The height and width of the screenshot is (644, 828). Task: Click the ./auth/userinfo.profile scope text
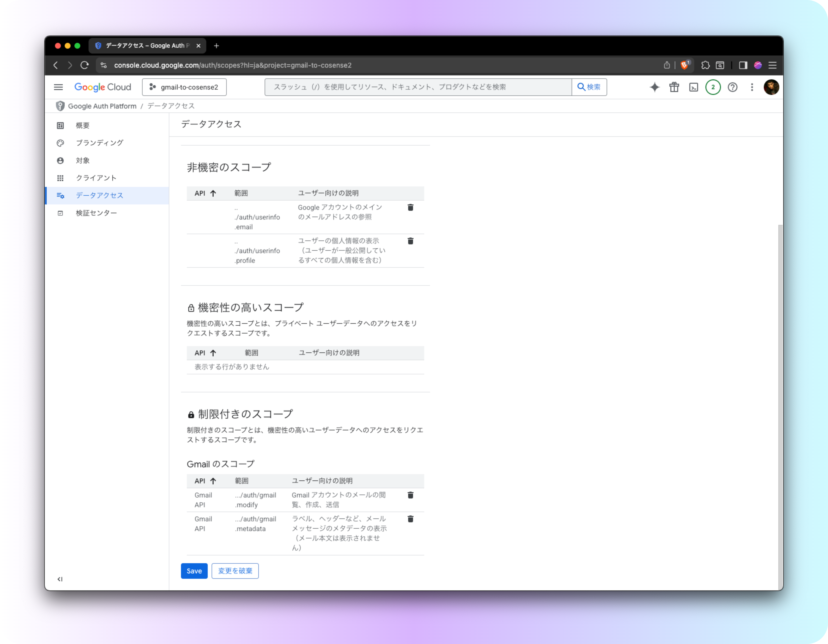(257, 251)
